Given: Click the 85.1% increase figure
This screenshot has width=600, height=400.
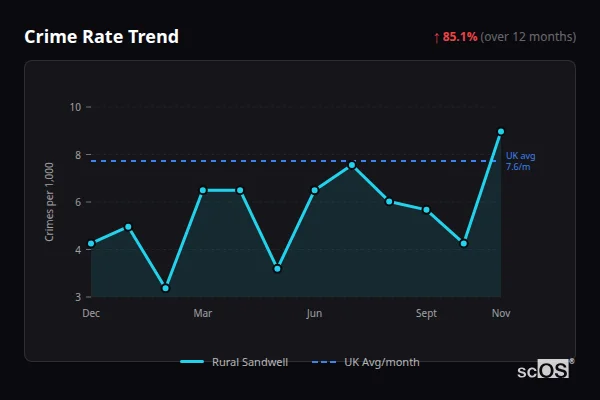Looking at the screenshot, I should point(460,37).
